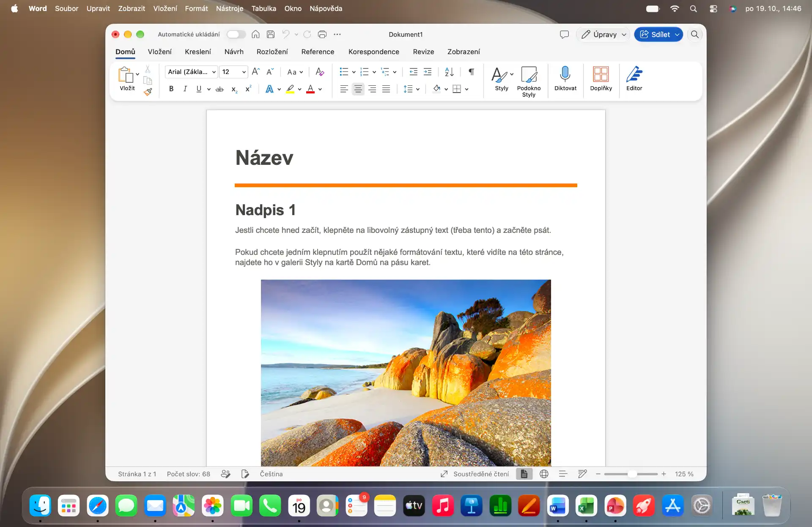This screenshot has height=527, width=812.
Task: Click the print icon in title bar
Action: pos(322,35)
